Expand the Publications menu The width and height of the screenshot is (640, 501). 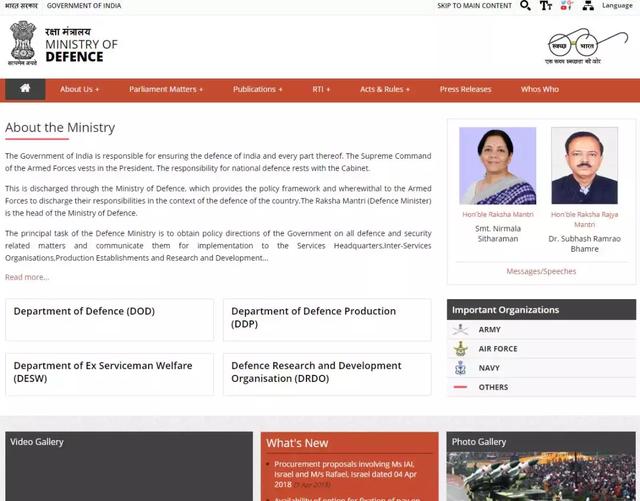click(257, 89)
